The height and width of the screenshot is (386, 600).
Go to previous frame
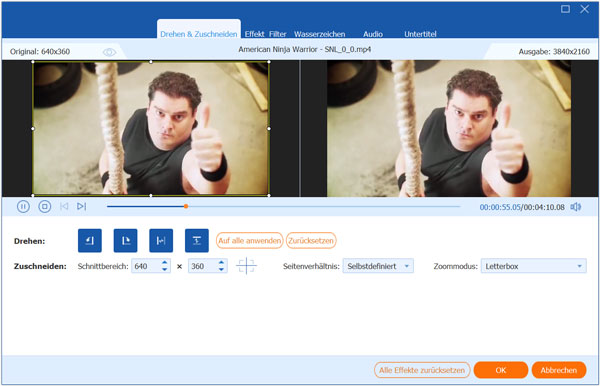coord(64,207)
